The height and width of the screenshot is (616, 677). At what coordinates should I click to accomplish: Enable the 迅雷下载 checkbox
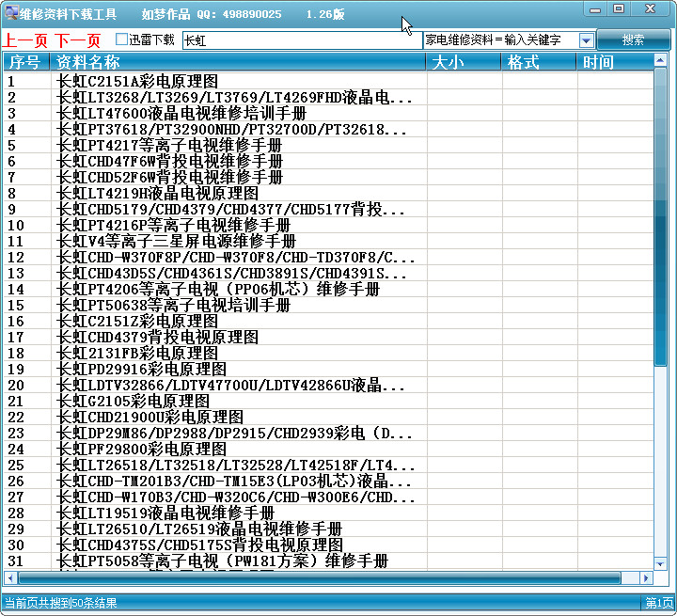pos(121,39)
